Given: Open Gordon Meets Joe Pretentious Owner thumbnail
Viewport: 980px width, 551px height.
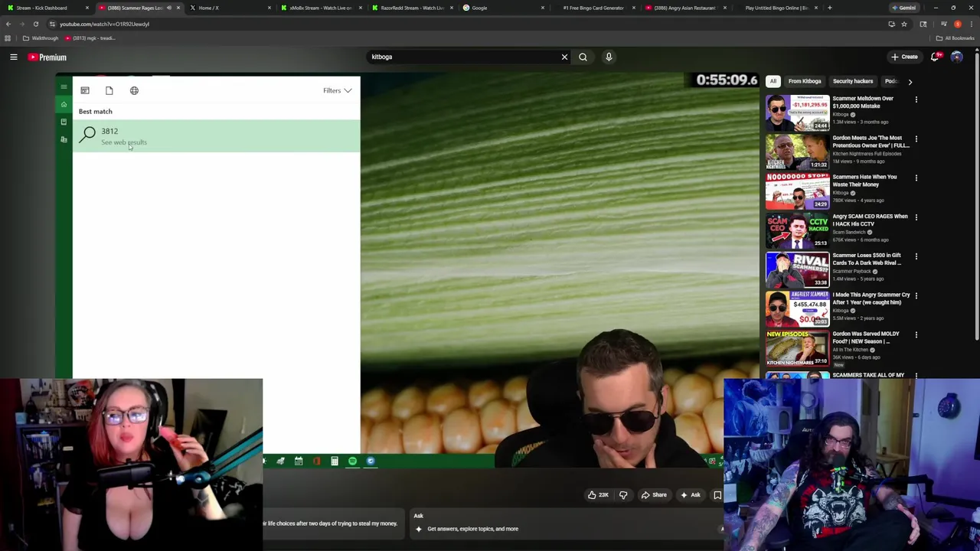Looking at the screenshot, I should tap(797, 152).
